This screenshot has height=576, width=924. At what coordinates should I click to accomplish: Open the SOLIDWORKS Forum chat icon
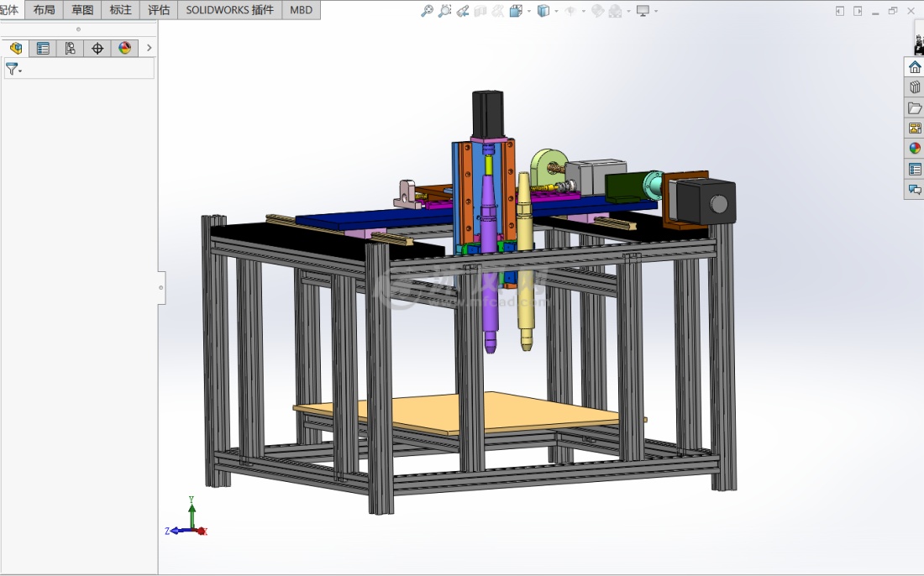[915, 189]
